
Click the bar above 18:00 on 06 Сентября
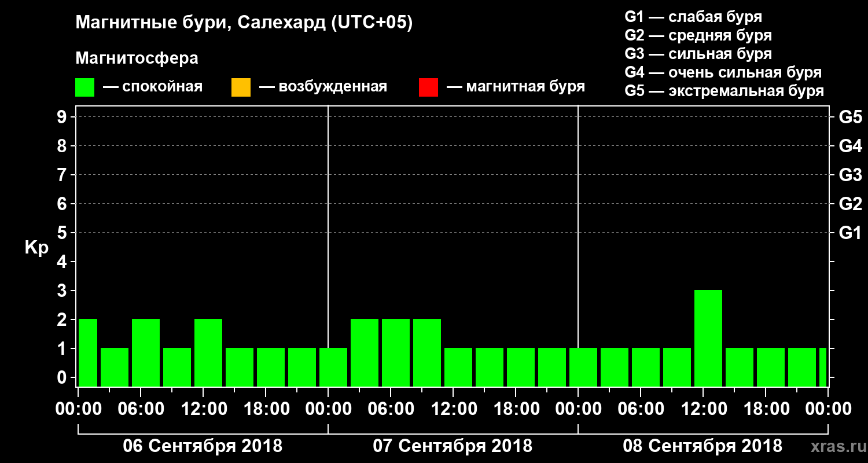(271, 367)
